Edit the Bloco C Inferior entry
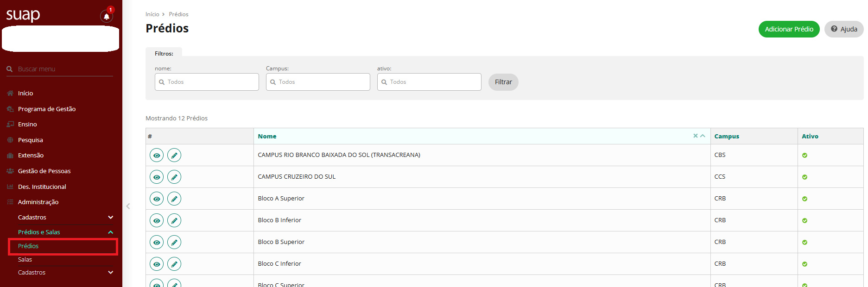This screenshot has height=287, width=868. pos(174,264)
